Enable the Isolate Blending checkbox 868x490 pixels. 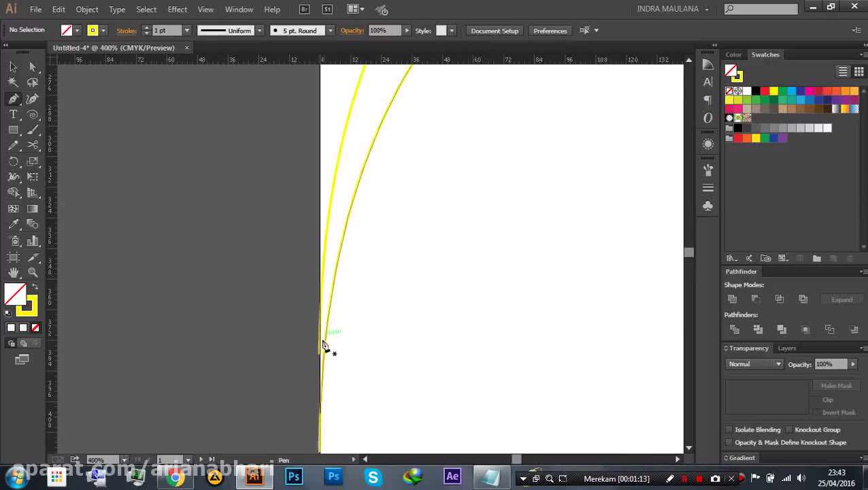point(729,429)
